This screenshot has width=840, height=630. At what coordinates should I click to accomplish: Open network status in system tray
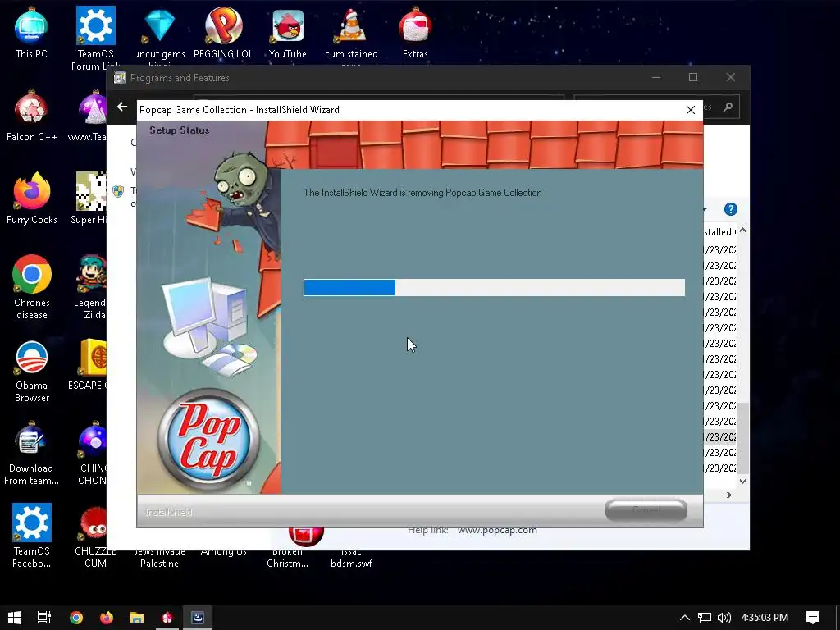705,618
